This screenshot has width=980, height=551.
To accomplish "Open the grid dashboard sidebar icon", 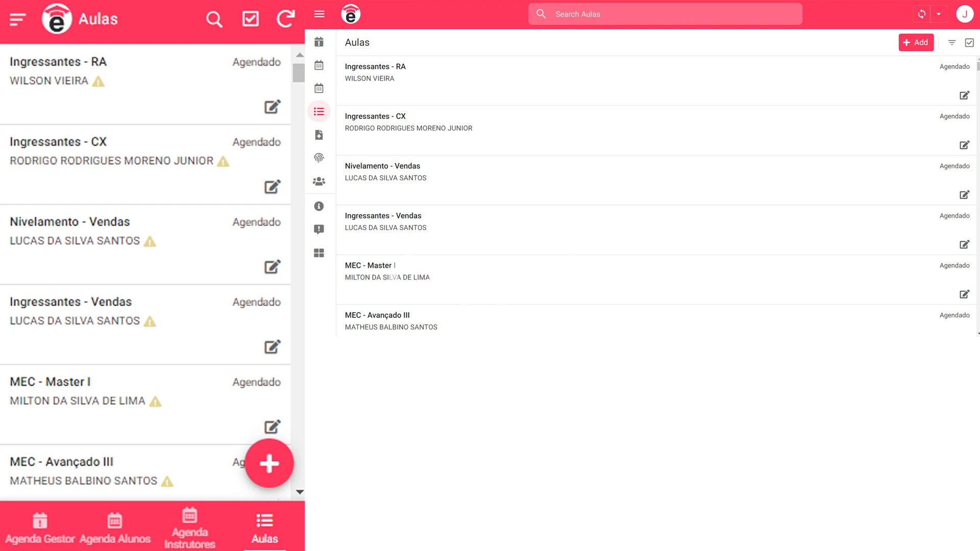I will pos(319,253).
